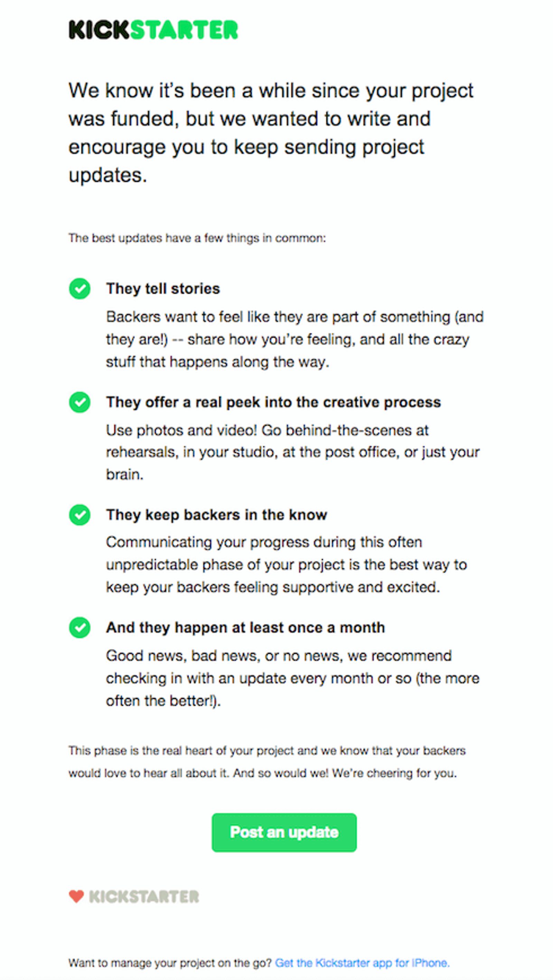Click the Kickstarter logo at top
The height and width of the screenshot is (980, 553).
tap(153, 30)
